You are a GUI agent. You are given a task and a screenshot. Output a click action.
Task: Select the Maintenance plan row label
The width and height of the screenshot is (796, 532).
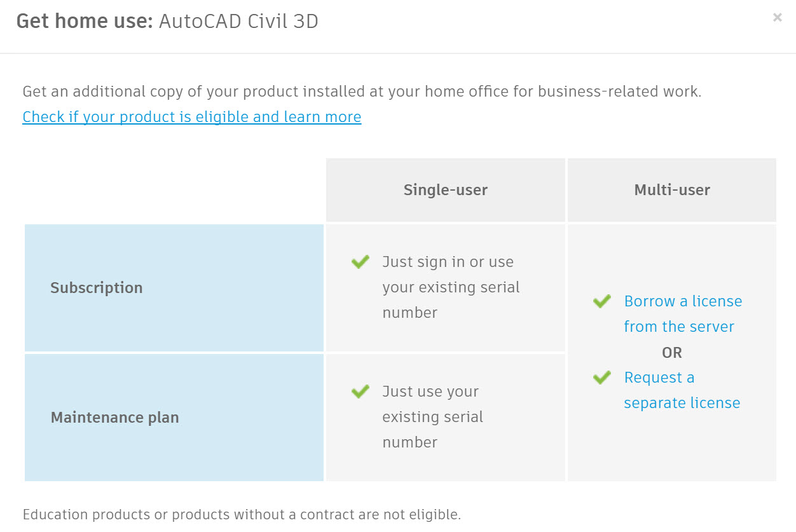(114, 418)
